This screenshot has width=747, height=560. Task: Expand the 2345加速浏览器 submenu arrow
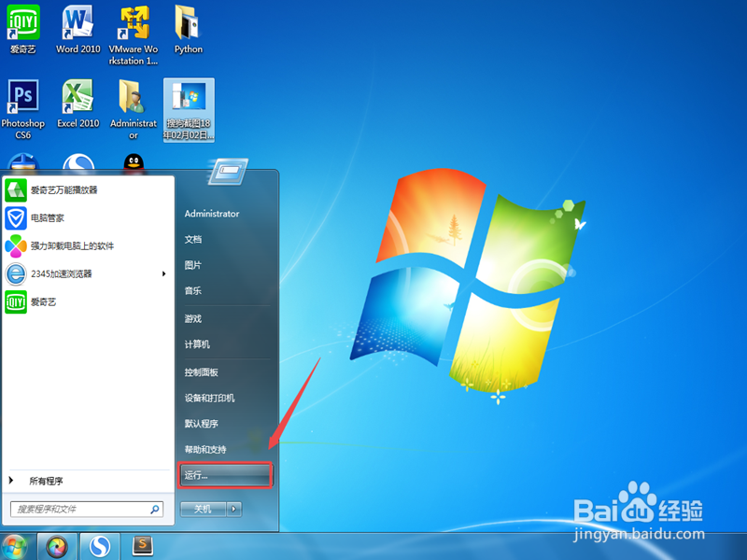coord(164,273)
